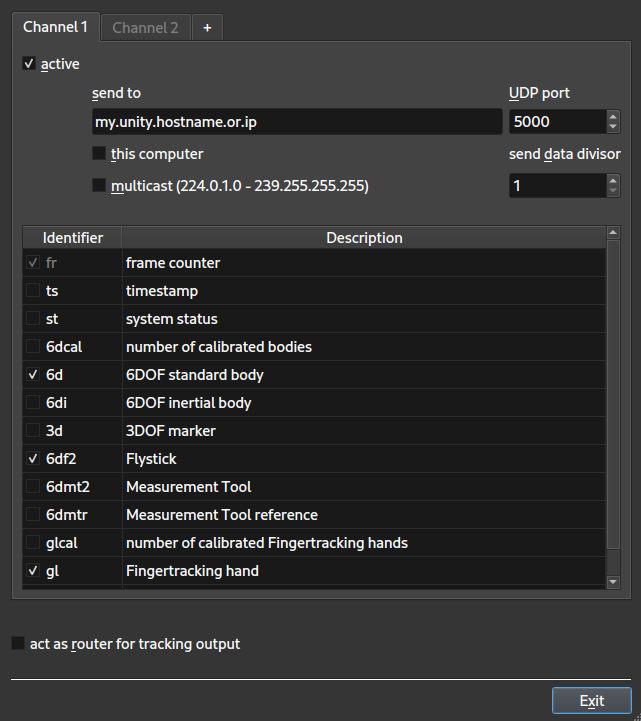Enable the 6dmt2 Measurement Tool checkbox

(33, 486)
